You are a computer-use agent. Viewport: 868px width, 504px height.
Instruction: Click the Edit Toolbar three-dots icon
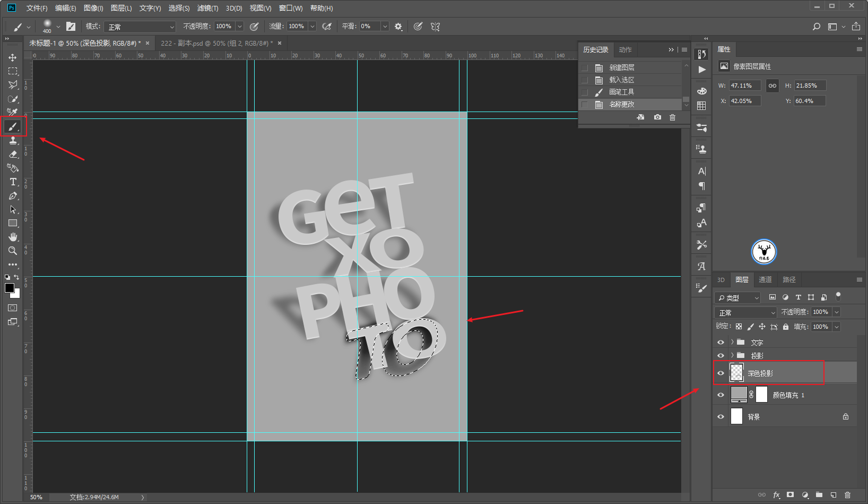(13, 264)
